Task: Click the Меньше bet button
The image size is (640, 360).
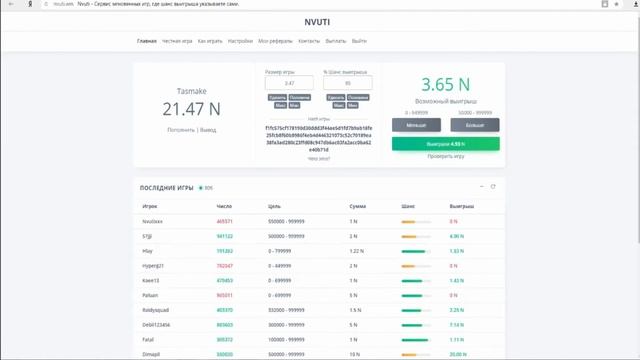Action: (x=416, y=125)
